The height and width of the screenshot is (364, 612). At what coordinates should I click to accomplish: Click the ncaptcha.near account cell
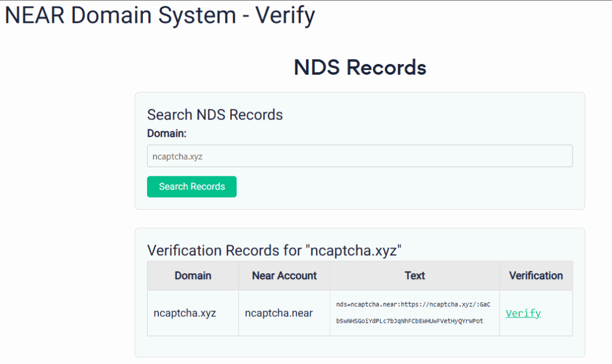click(x=284, y=313)
